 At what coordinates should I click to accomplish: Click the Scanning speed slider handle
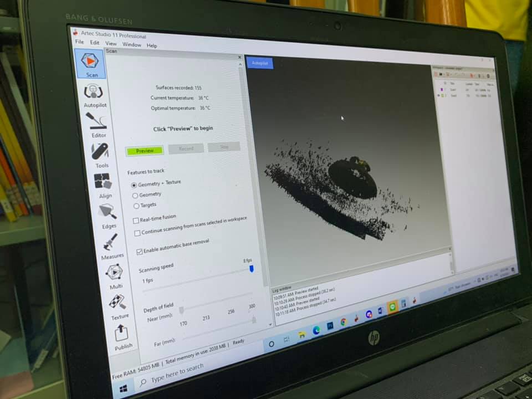click(252, 269)
